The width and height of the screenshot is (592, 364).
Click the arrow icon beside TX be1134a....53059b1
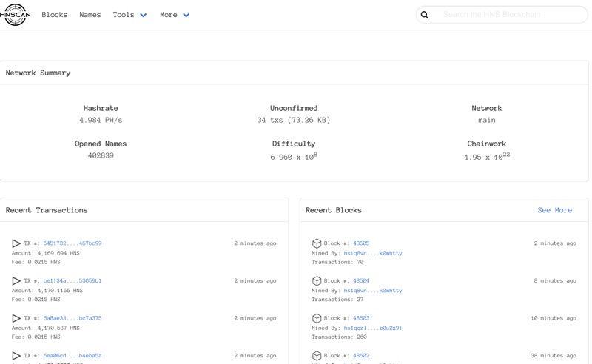tap(16, 281)
